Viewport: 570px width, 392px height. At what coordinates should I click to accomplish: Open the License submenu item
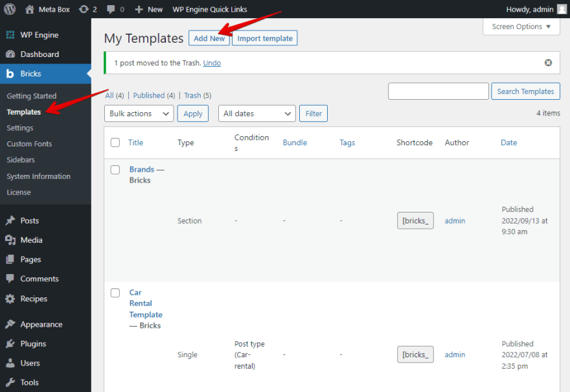[x=19, y=192]
